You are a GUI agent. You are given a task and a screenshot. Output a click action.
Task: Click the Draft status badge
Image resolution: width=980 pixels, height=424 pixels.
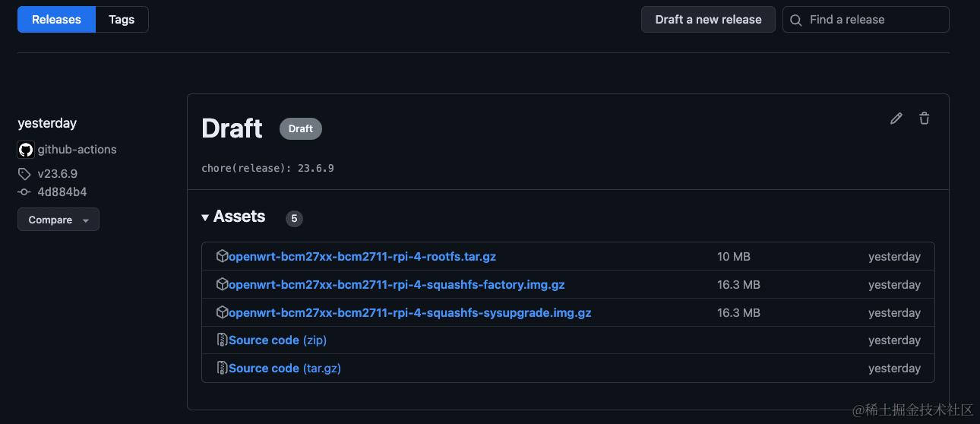(301, 129)
